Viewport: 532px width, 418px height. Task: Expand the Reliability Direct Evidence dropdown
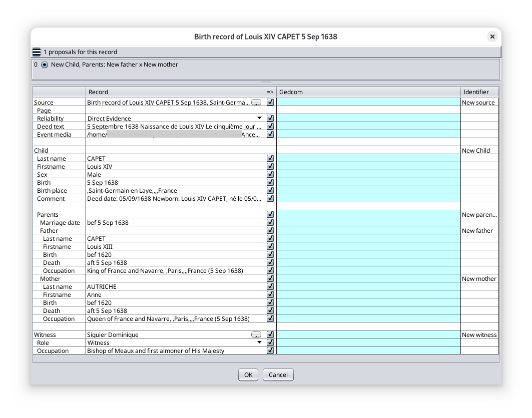259,118
